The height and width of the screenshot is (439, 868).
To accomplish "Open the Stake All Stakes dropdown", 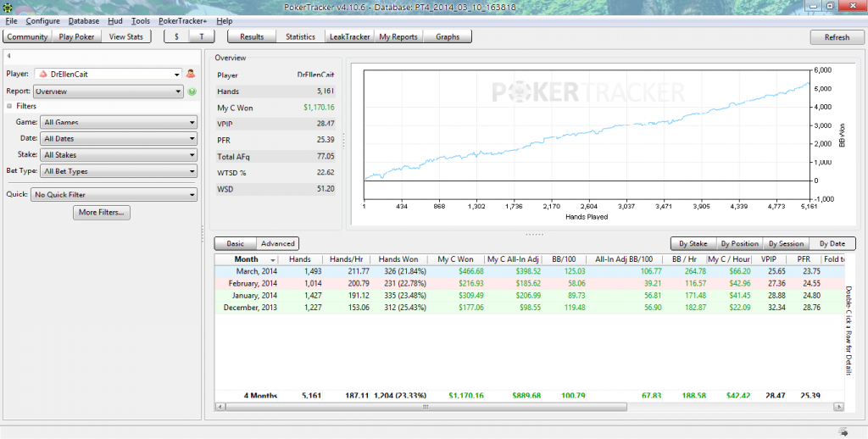I will click(x=119, y=155).
